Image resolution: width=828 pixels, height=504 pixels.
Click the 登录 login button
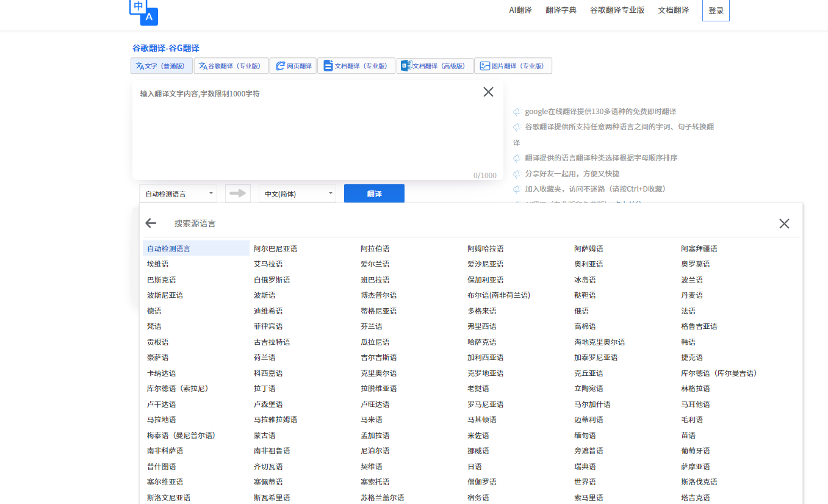pos(716,11)
